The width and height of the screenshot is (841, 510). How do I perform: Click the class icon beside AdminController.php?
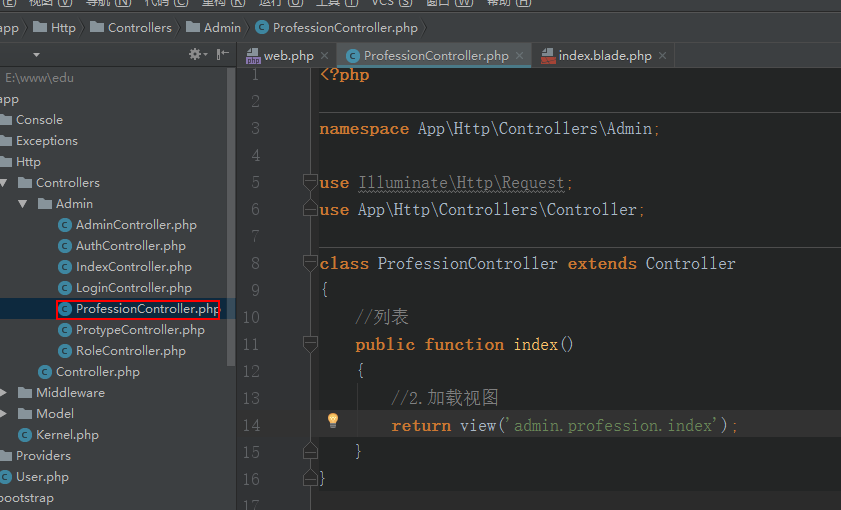pos(65,225)
